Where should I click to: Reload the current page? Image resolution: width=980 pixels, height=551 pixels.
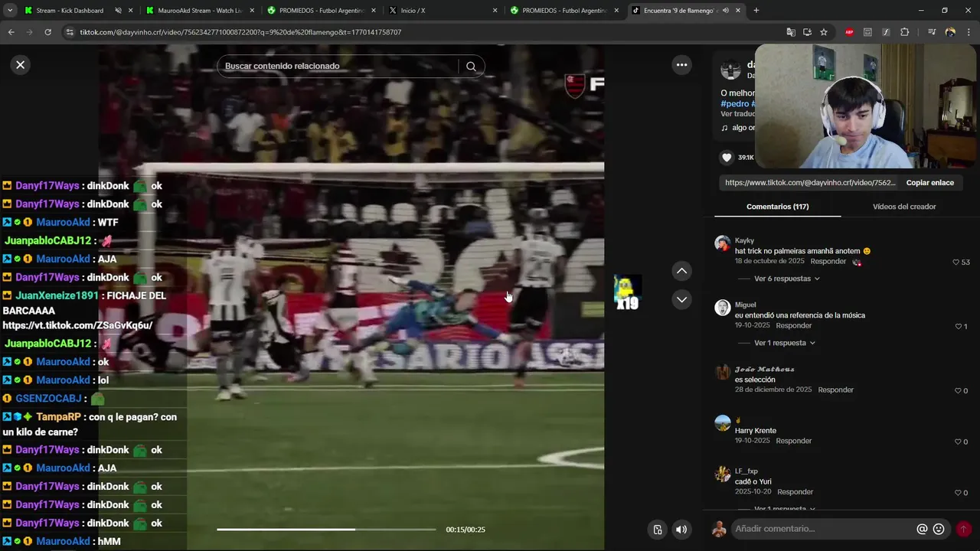coord(47,32)
